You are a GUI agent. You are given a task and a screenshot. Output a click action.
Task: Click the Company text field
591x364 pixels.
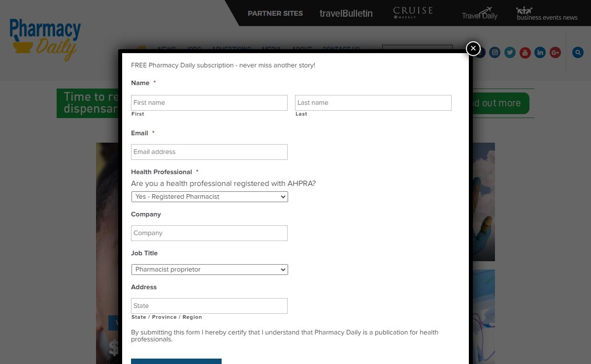coord(209,233)
